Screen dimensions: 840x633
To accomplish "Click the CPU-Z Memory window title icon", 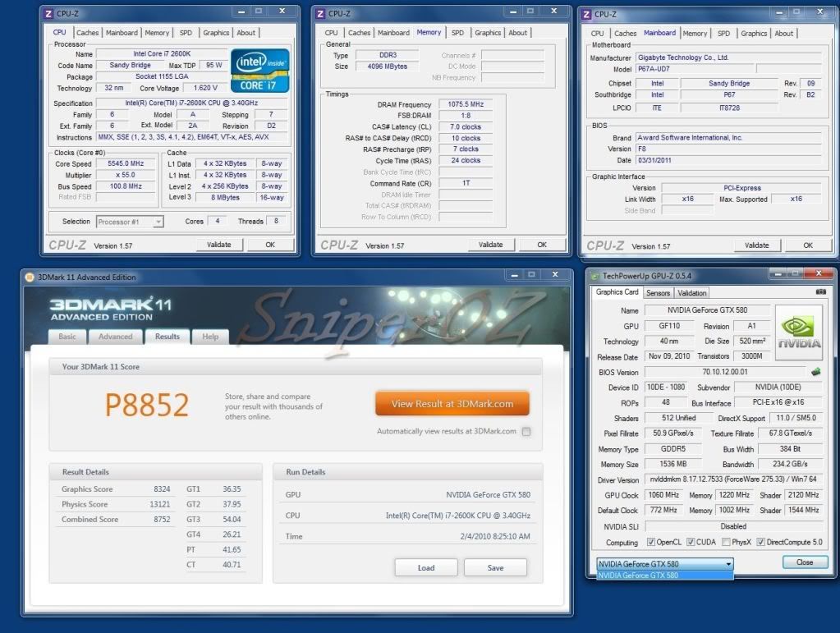I will click(x=321, y=13).
